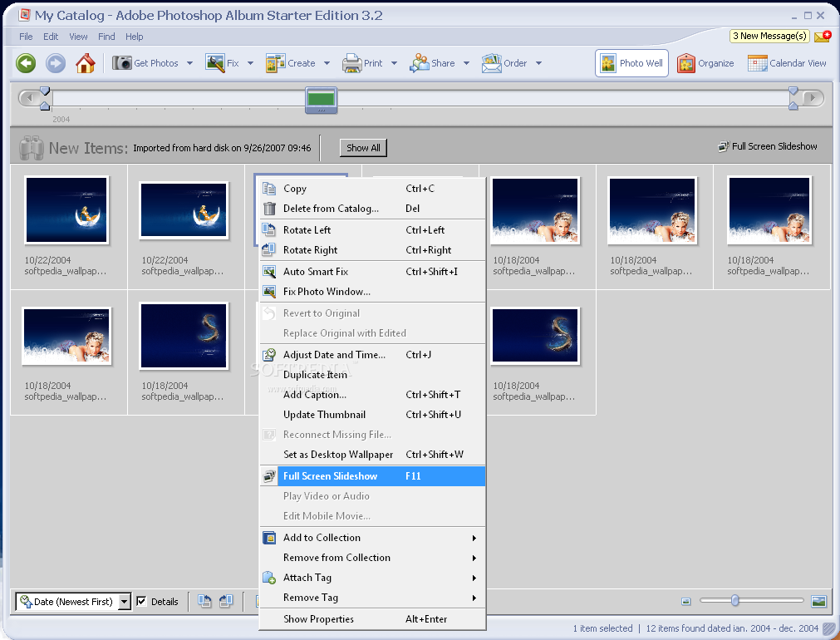Image resolution: width=840 pixels, height=640 pixels.
Task: Click the Order envelope icon
Action: [x=491, y=63]
